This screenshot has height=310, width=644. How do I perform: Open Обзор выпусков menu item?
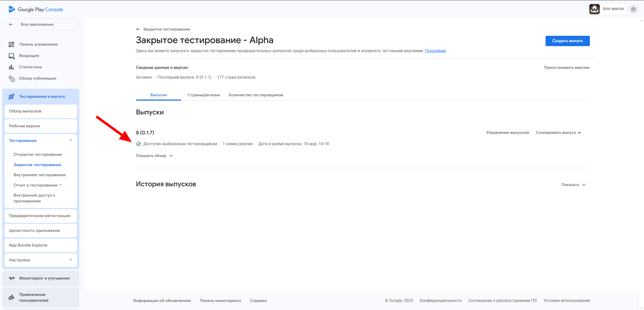41,111
